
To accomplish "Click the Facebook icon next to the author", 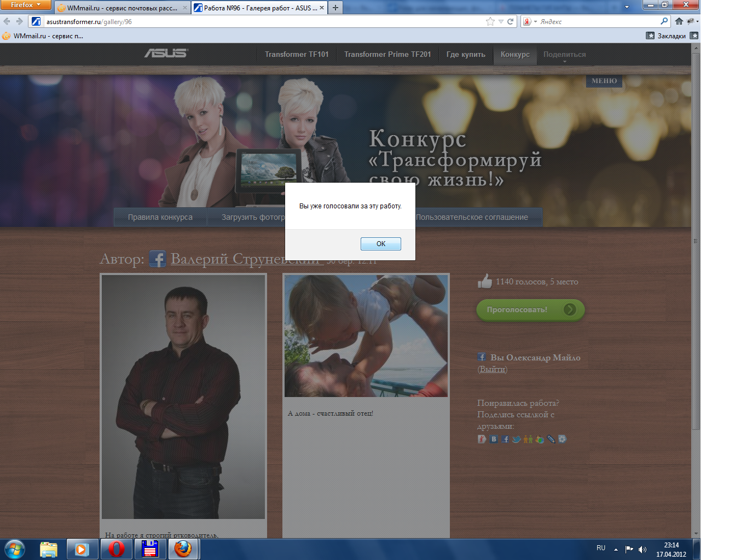I will [x=158, y=259].
